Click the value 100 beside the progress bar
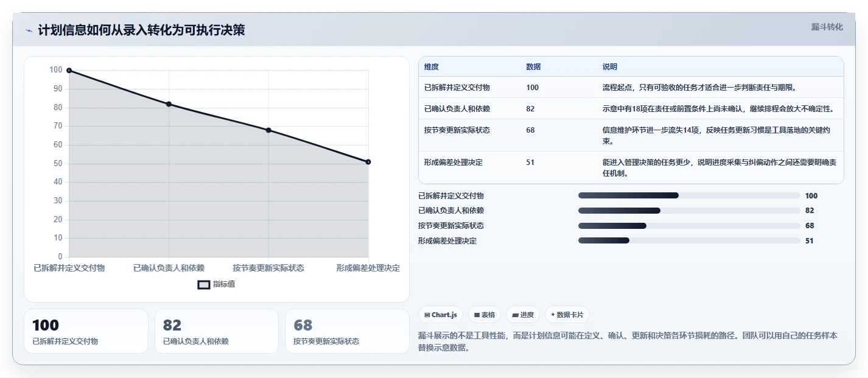Screen dimensions: 868x378 (811, 196)
